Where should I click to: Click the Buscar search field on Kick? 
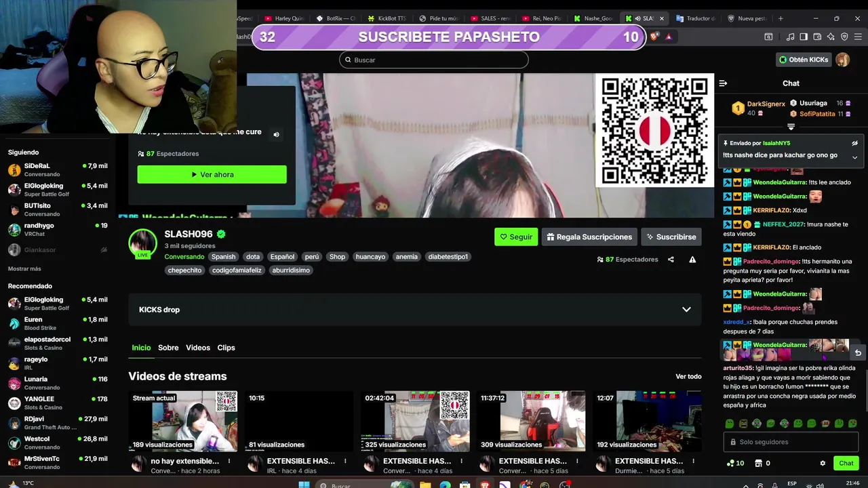pos(433,60)
